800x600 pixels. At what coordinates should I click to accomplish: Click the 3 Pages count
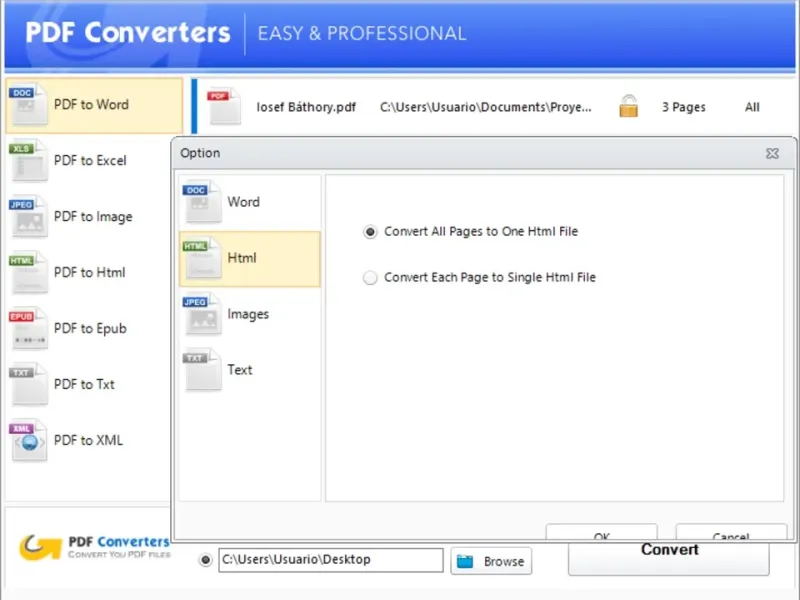684,107
